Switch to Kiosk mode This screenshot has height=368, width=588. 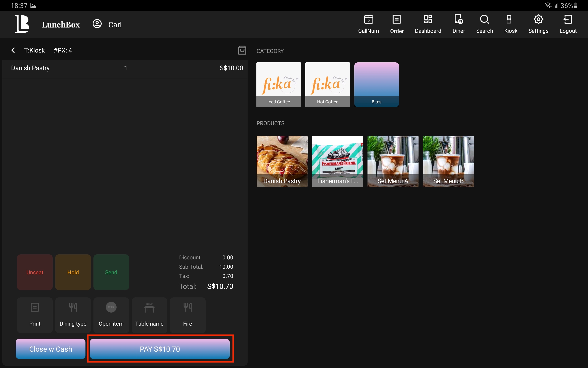(x=510, y=24)
